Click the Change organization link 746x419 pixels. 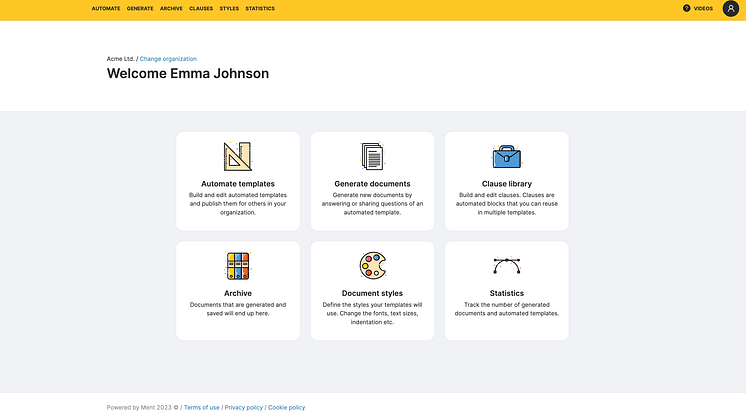pos(168,59)
